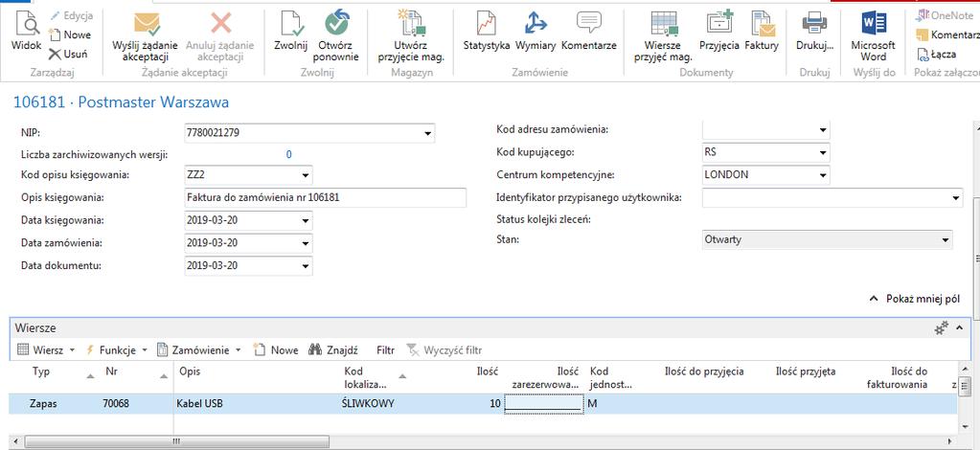Open the Wiersz menu
Image resolution: width=980 pixels, height=450 pixels.
coord(46,350)
